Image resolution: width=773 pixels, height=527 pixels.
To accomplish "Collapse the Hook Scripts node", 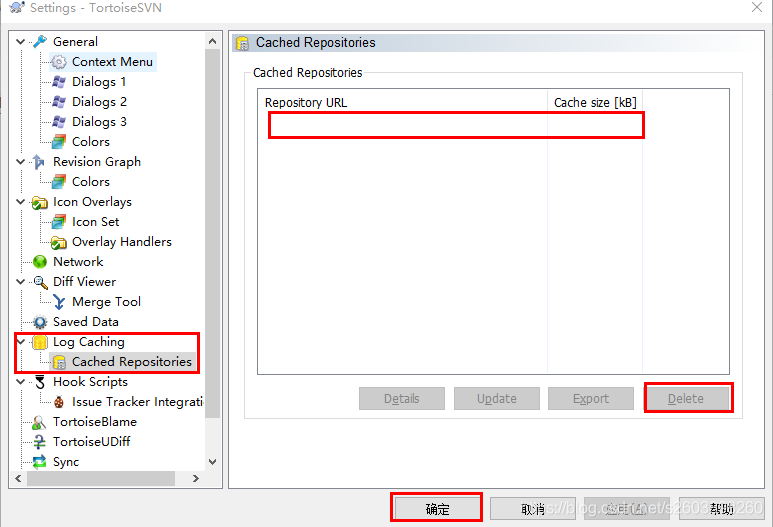I will (21, 382).
